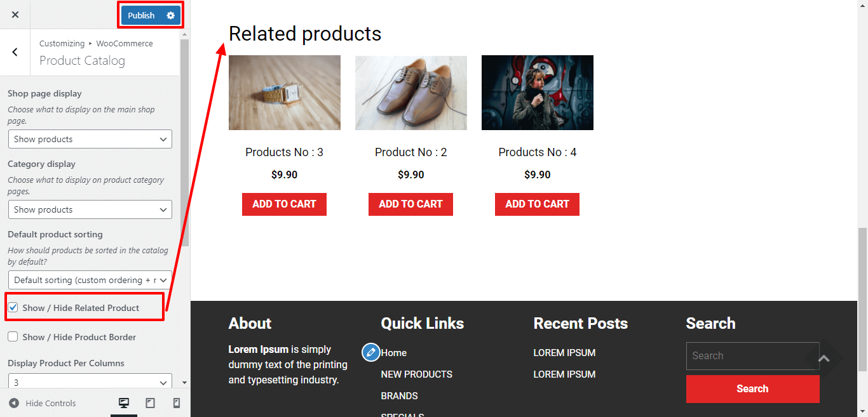This screenshot has width=868, height=417.
Task: Switch to desktop preview icon
Action: pyautogui.click(x=124, y=403)
